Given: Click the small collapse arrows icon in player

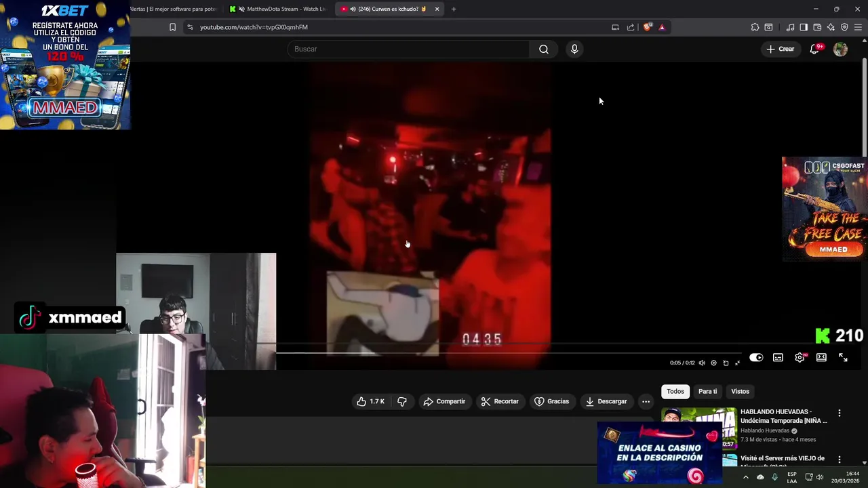Looking at the screenshot, I should tap(738, 363).
